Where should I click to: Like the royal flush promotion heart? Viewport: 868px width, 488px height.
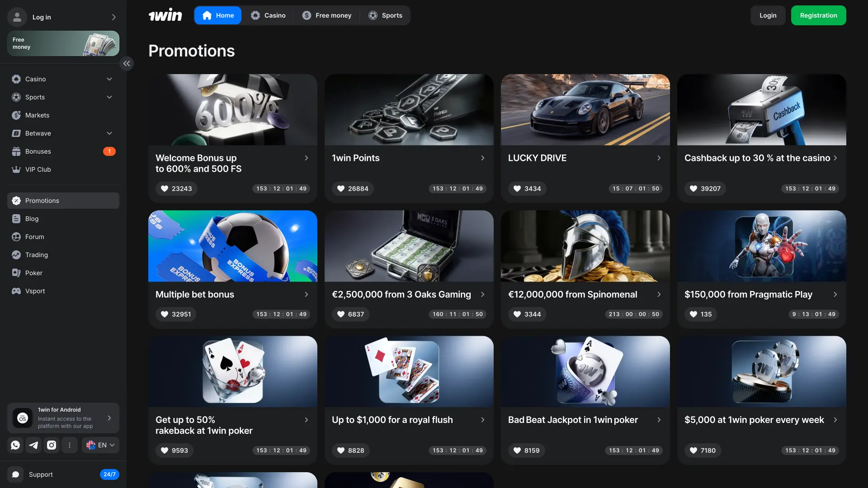pos(341,450)
